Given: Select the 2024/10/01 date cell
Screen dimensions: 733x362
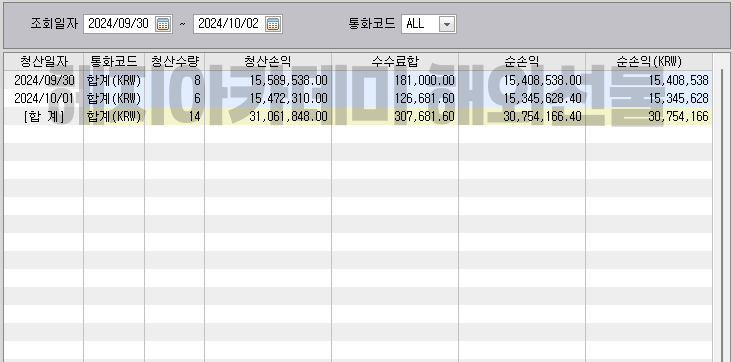Looking at the screenshot, I should tap(44, 98).
